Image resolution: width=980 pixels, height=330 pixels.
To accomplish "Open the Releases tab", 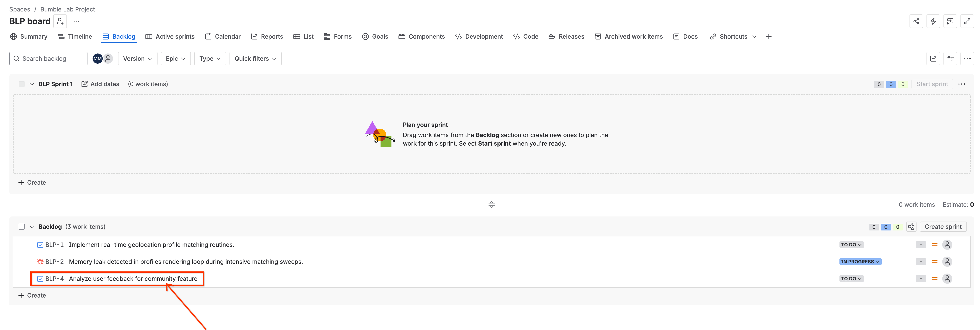I will click(566, 37).
